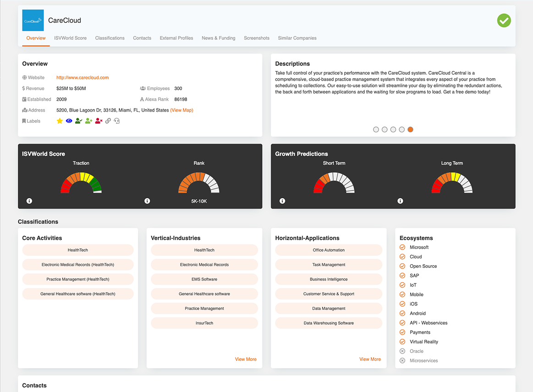This screenshot has height=392, width=533.
Task: Star CareCloud using the yellow favorite label
Action: coord(60,120)
